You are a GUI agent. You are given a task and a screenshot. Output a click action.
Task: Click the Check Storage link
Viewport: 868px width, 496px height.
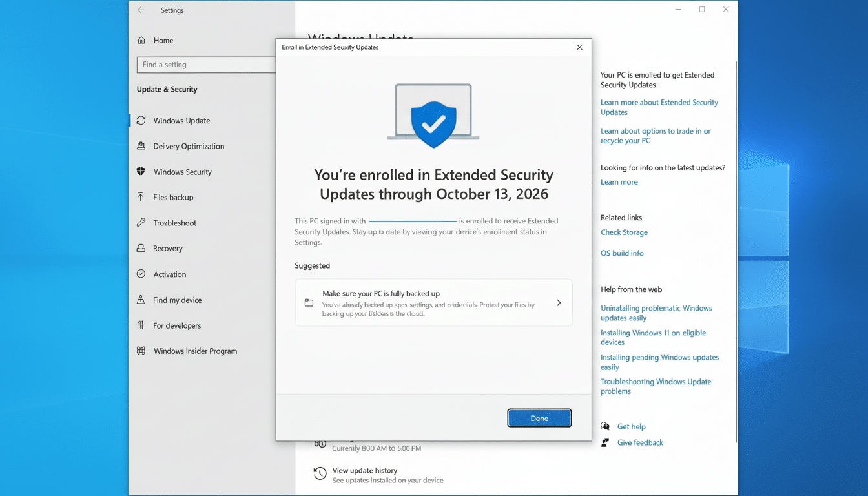pos(624,232)
